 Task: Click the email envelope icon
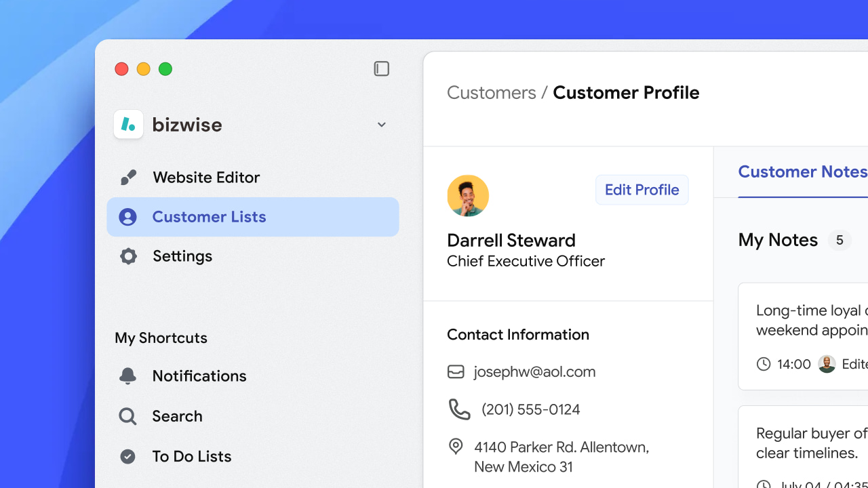tap(456, 372)
